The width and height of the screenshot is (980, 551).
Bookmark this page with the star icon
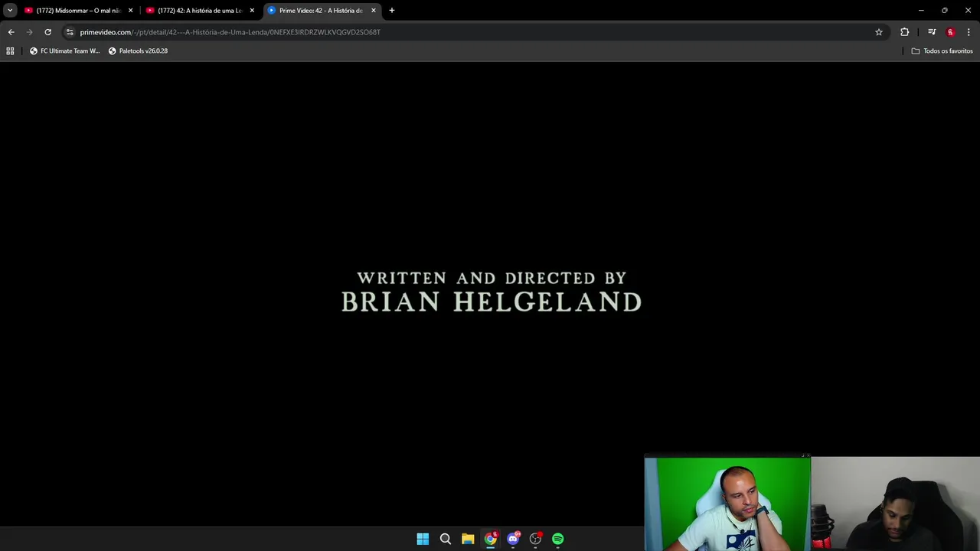tap(879, 32)
